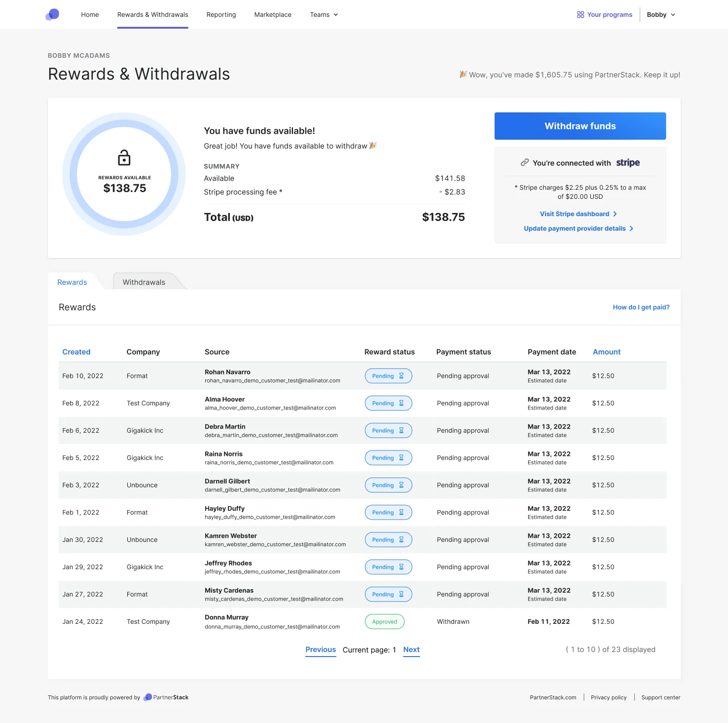Click the hourglass icon in Alma Hoover row
This screenshot has width=728, height=723.
pyautogui.click(x=401, y=403)
